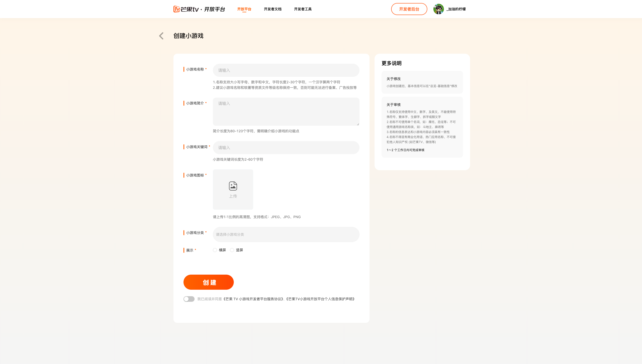Switch to the 开放平台 tab
The image size is (642, 364).
tap(244, 9)
